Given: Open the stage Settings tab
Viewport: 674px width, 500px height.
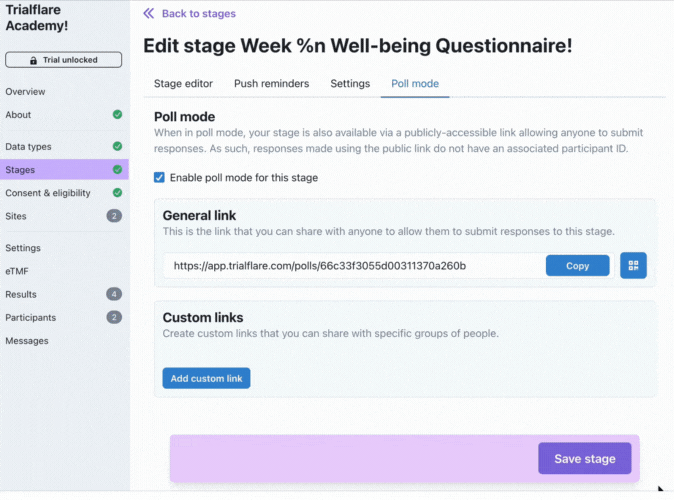Looking at the screenshot, I should pyautogui.click(x=350, y=84).
